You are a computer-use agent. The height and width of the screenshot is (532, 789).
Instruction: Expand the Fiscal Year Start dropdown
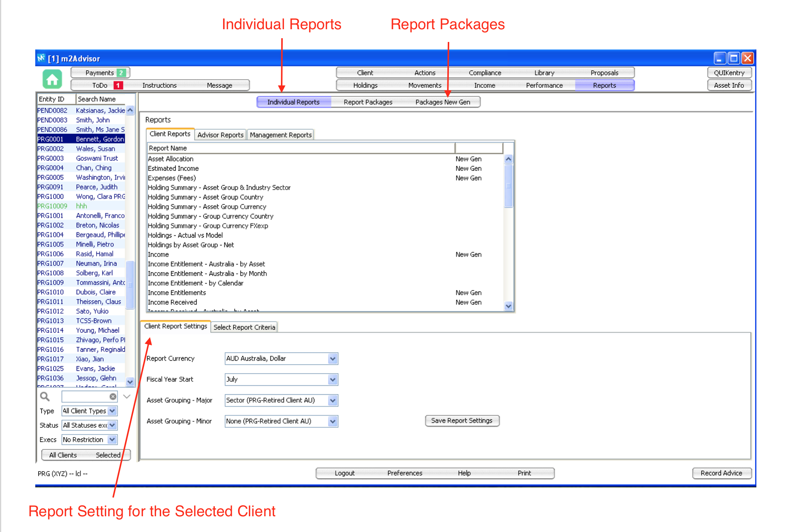332,380
